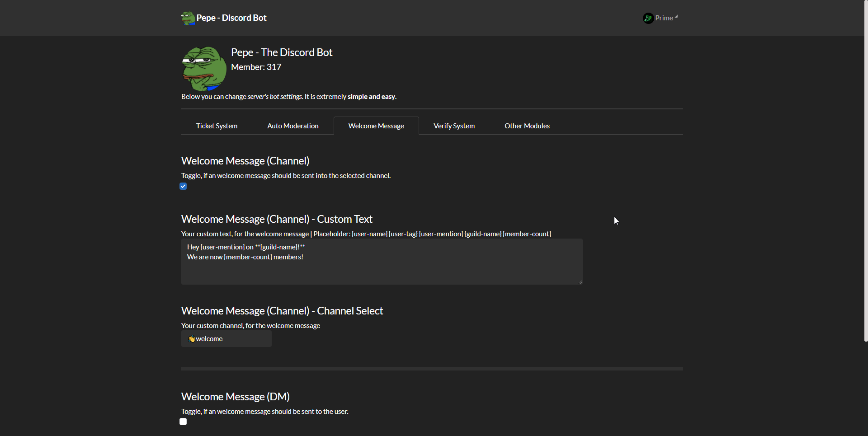Click the textarea resize handle corner
Screen dimensions: 868x436
click(580, 282)
